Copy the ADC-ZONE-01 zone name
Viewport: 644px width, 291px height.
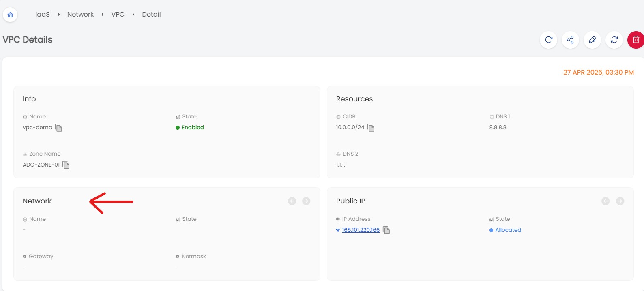(66, 165)
